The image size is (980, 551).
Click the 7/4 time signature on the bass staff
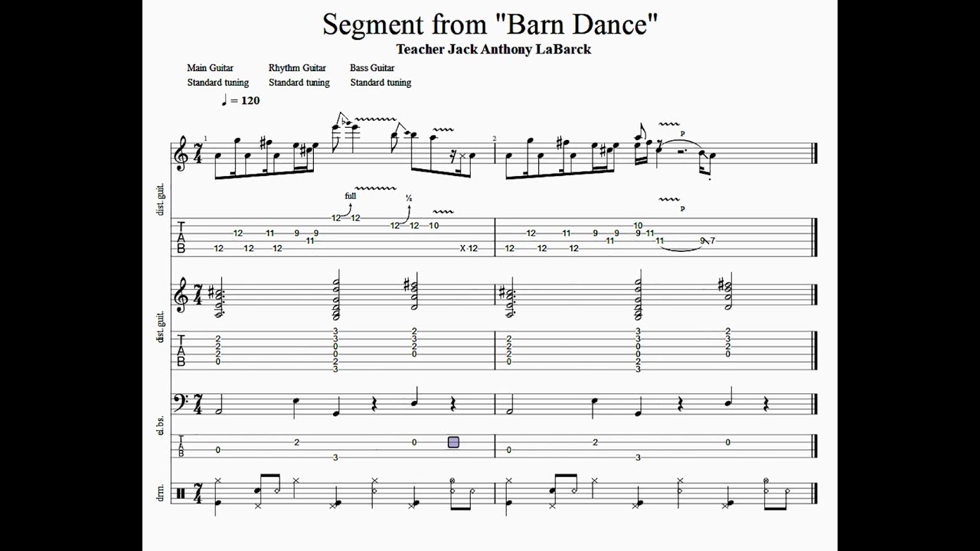(198, 404)
